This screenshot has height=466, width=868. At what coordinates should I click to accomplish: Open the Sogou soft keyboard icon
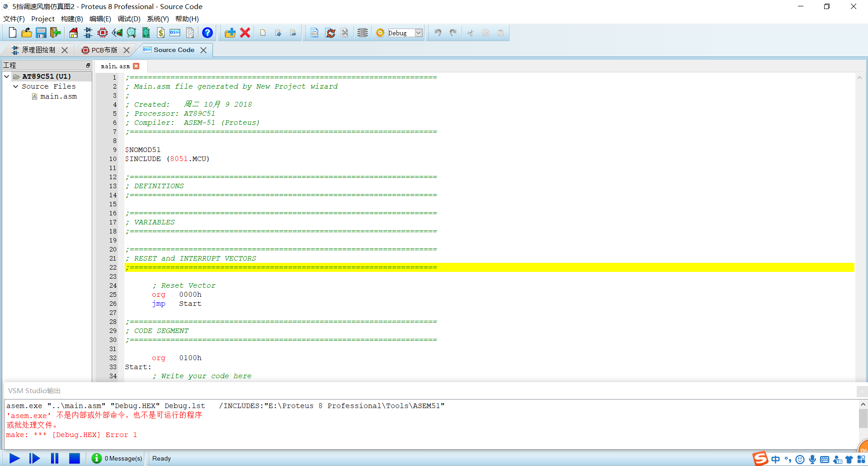coord(825,460)
